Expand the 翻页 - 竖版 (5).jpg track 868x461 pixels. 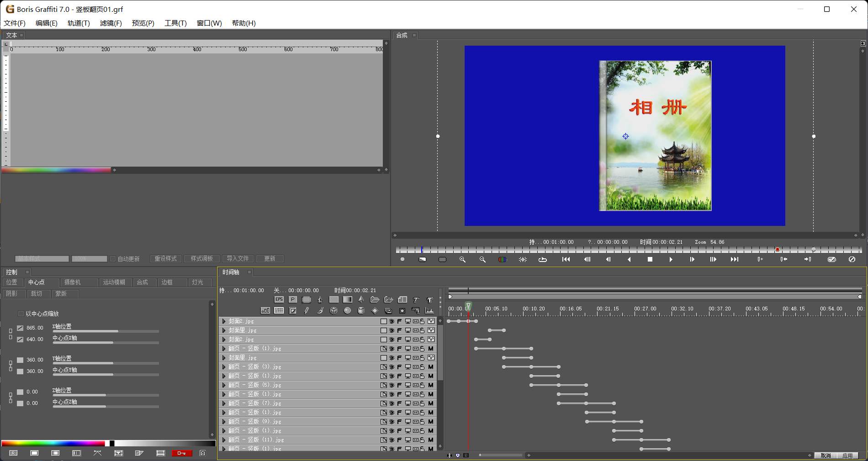224,385
